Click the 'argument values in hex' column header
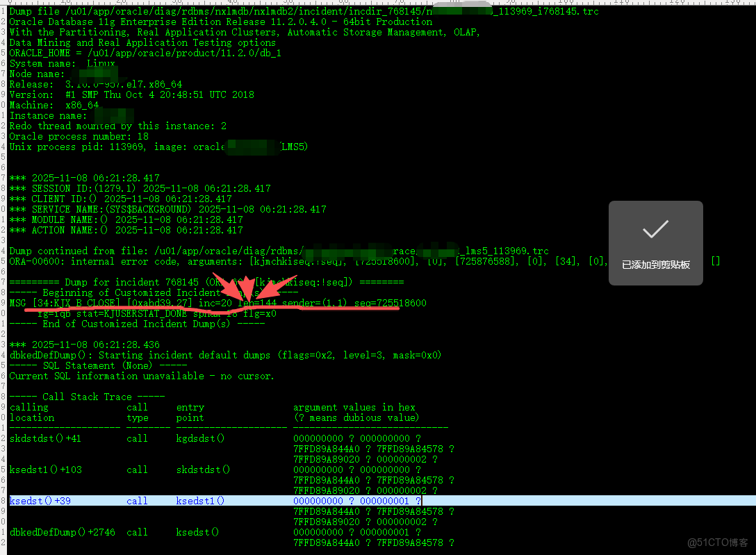 (354, 408)
